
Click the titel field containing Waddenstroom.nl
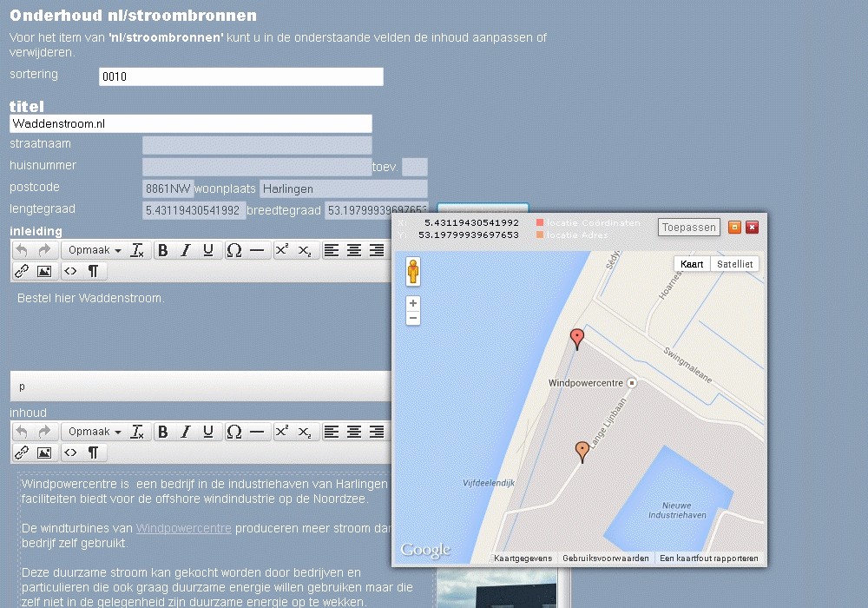(191, 124)
